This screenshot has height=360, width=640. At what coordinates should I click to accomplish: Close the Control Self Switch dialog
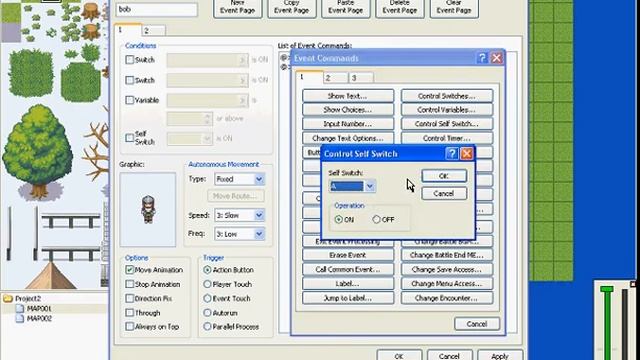(467, 153)
